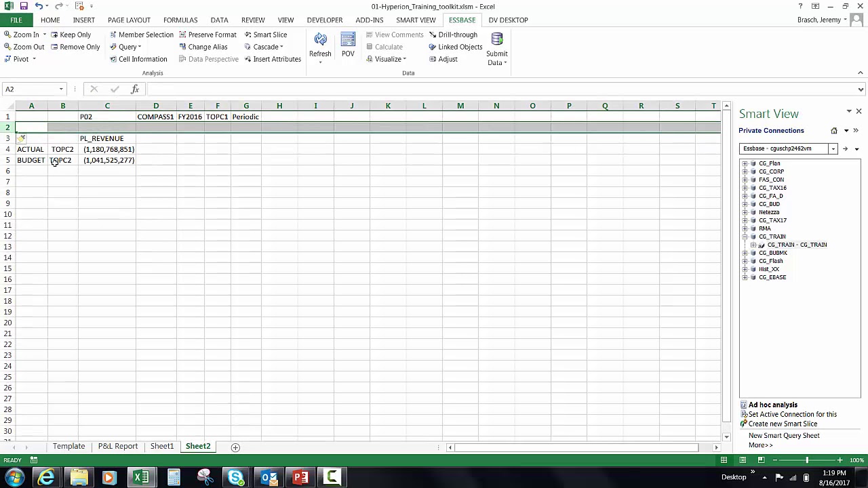Select Remove Only

[75, 47]
